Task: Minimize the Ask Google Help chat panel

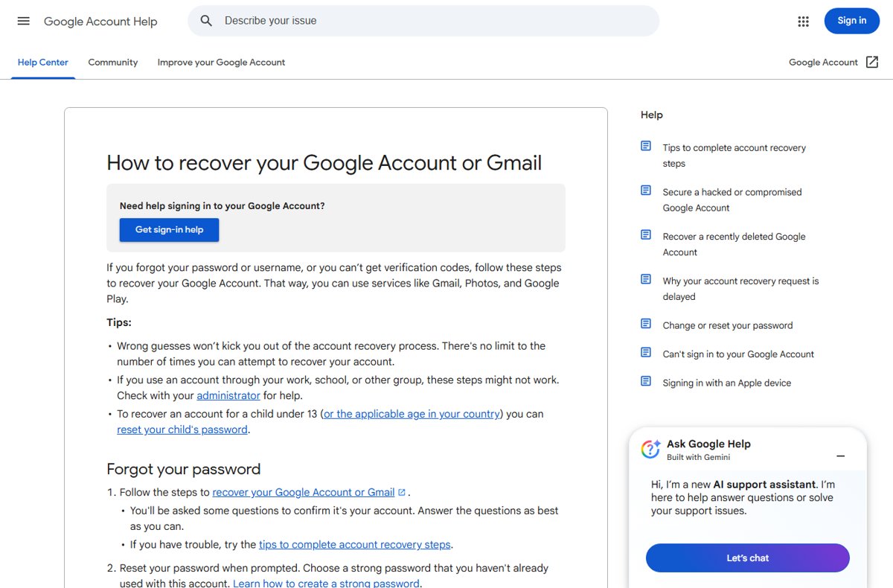Action: [x=841, y=456]
